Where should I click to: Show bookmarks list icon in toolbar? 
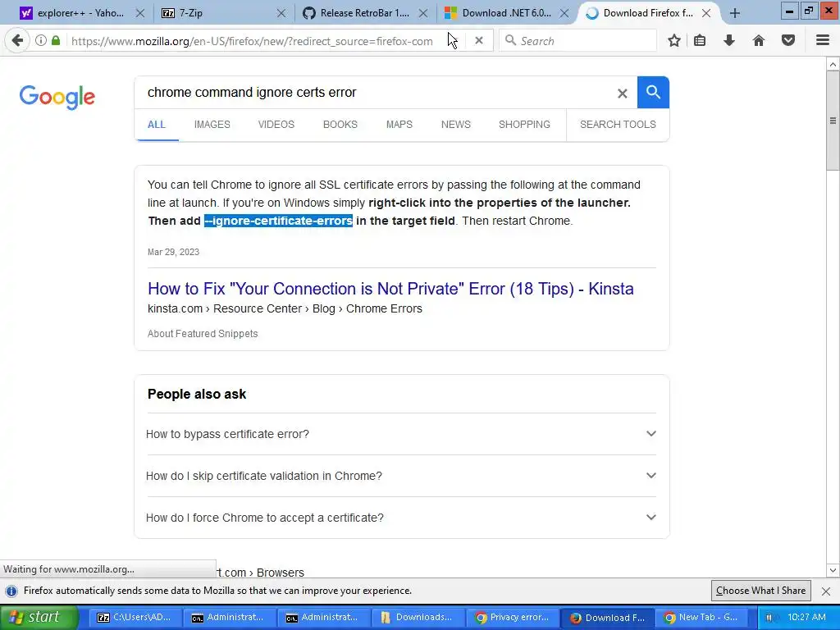click(700, 41)
